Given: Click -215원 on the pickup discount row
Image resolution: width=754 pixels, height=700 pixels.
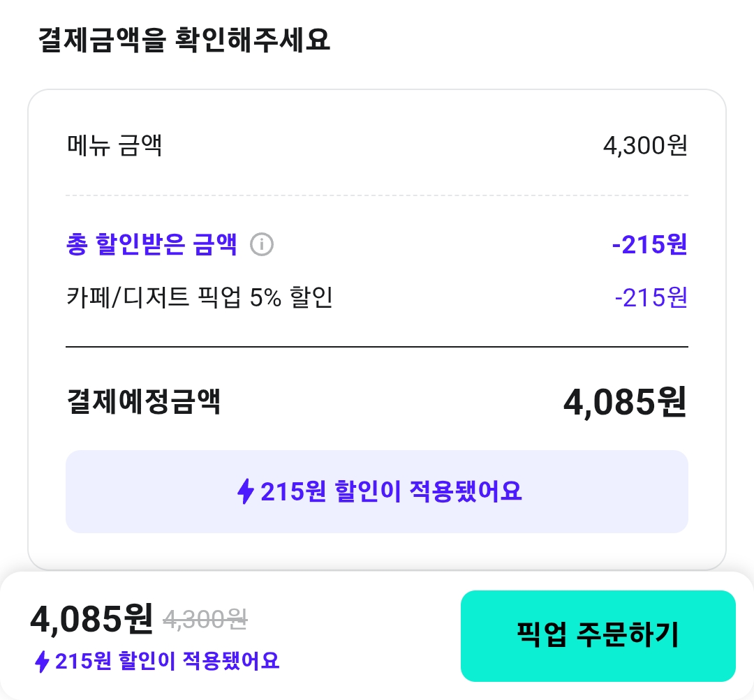Looking at the screenshot, I should [651, 298].
